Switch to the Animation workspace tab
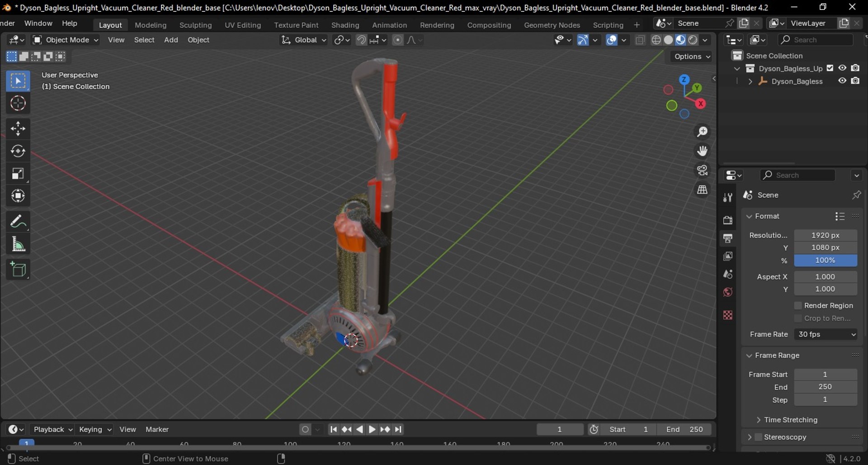The image size is (868, 465). click(x=389, y=25)
